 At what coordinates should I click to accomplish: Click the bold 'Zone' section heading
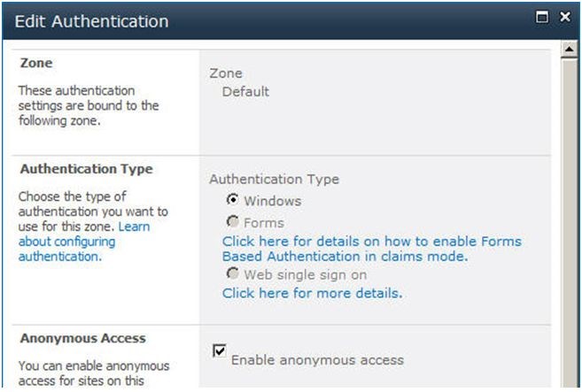click(x=36, y=63)
